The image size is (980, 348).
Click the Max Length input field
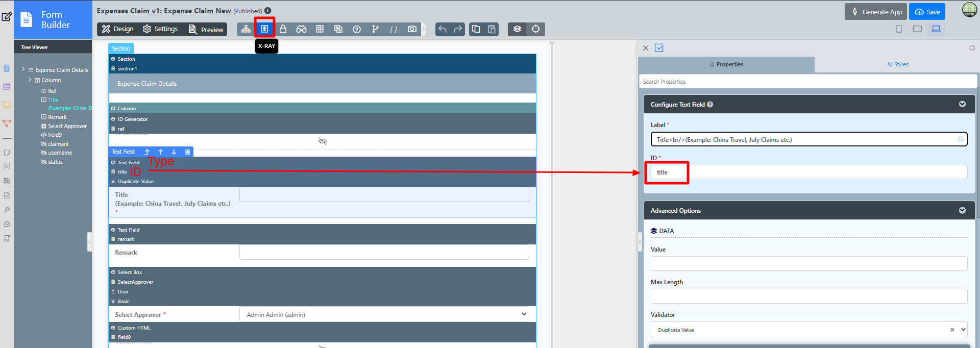pos(809,296)
